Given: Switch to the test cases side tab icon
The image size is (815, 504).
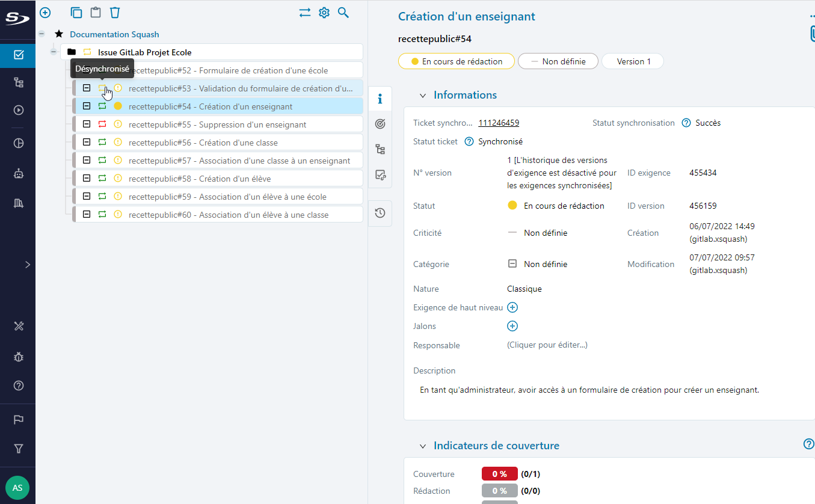Looking at the screenshot, I should (380, 175).
